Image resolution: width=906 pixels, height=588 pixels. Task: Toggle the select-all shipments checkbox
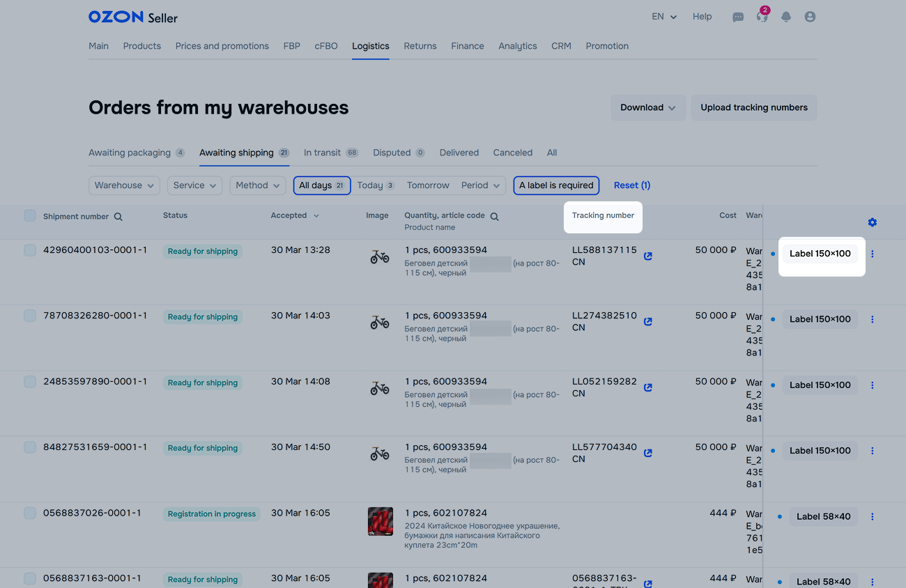30,216
